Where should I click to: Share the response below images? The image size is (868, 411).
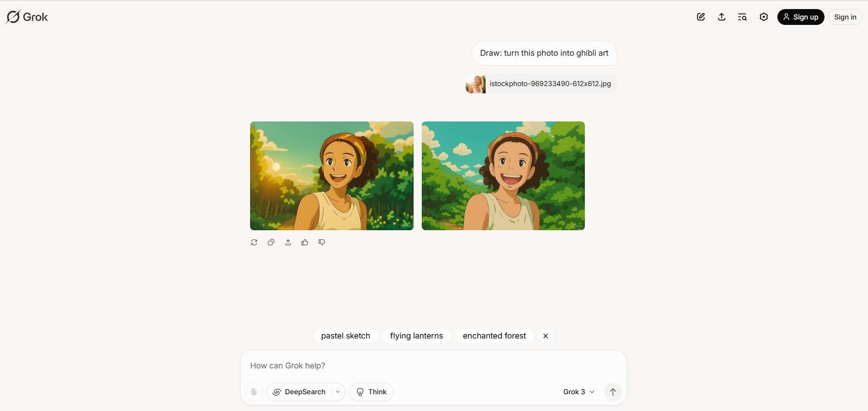(x=288, y=242)
